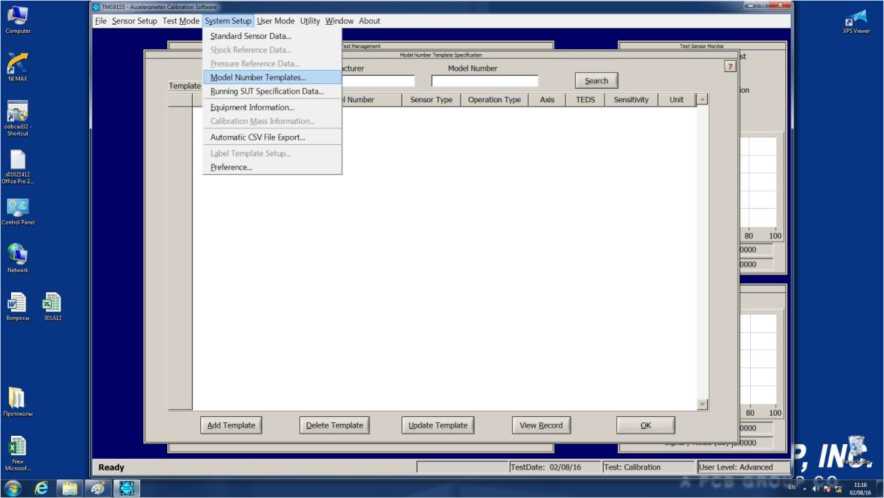Click the Model Number input field
This screenshot has height=498, width=884.
(x=485, y=81)
